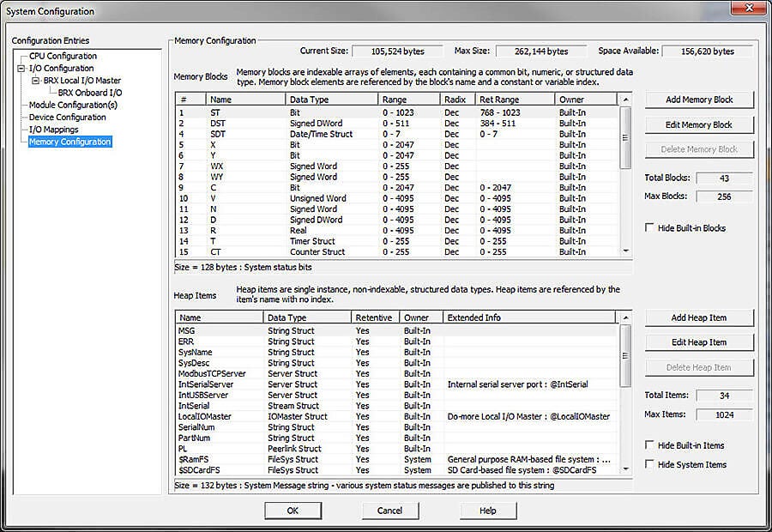The image size is (772, 532).
Task: Open I/O Mappings entry
Action: (53, 130)
